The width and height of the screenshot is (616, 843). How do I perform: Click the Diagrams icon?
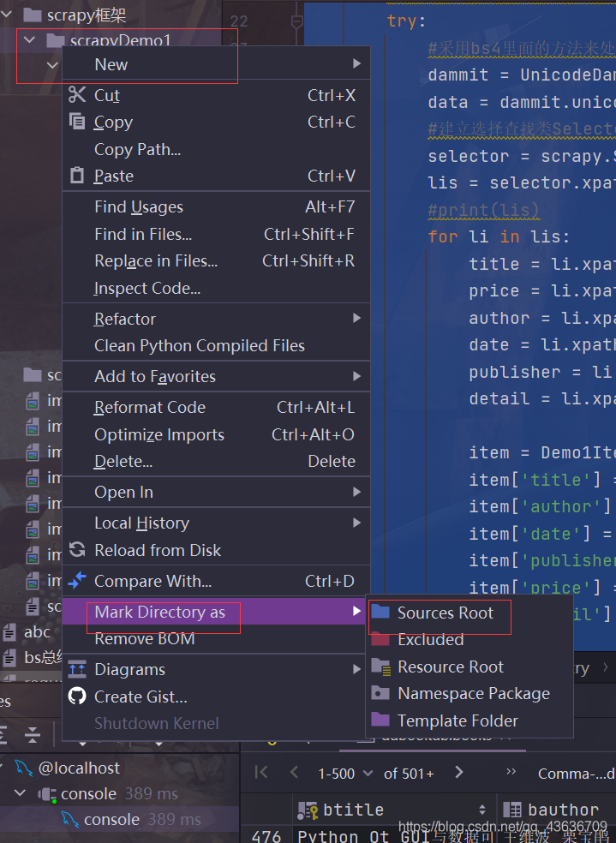77,669
